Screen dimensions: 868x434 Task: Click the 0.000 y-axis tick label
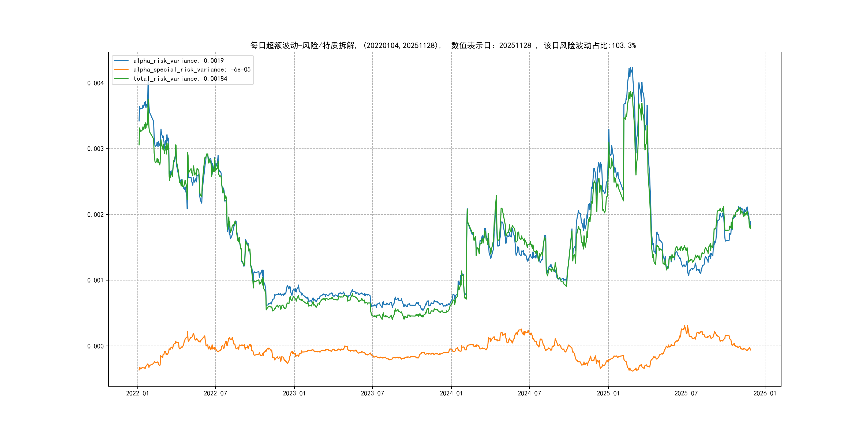(x=95, y=346)
